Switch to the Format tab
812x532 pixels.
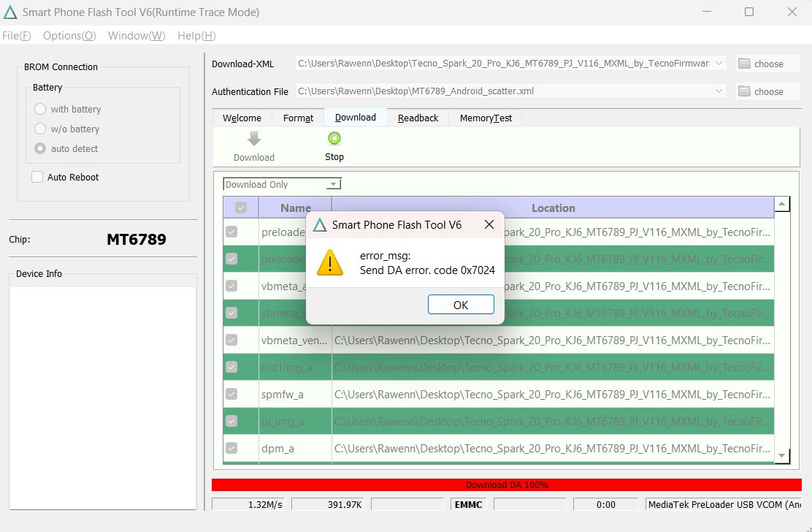[298, 118]
